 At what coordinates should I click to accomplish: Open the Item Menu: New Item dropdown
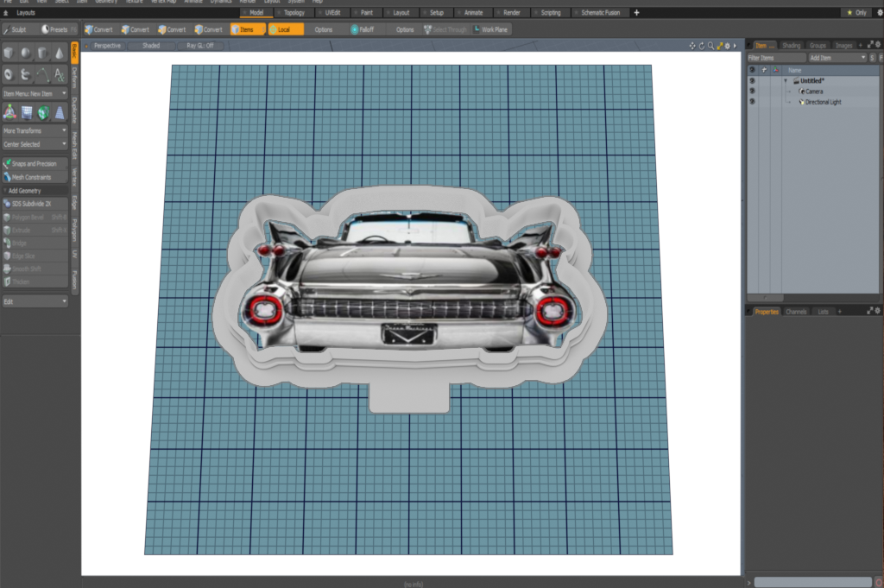point(35,93)
